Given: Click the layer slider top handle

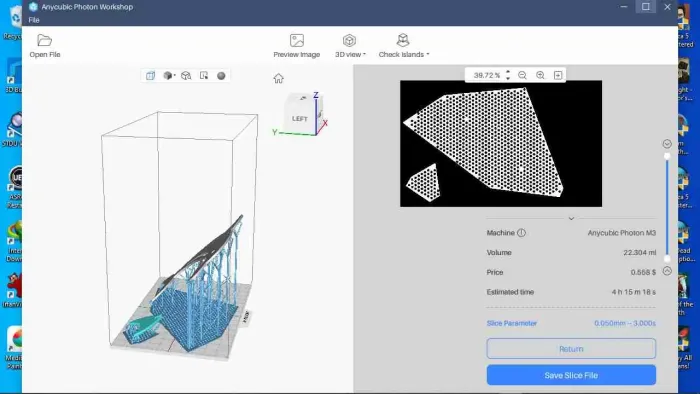Looking at the screenshot, I should click(667, 156).
